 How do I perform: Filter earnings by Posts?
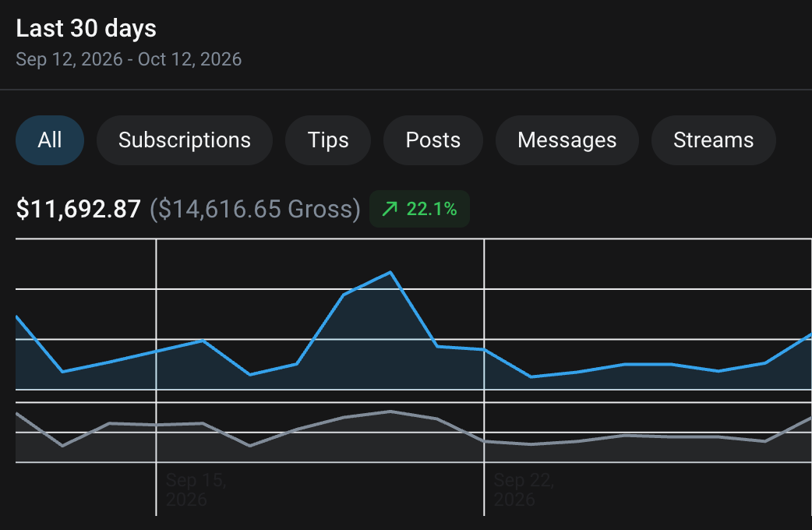coord(433,140)
